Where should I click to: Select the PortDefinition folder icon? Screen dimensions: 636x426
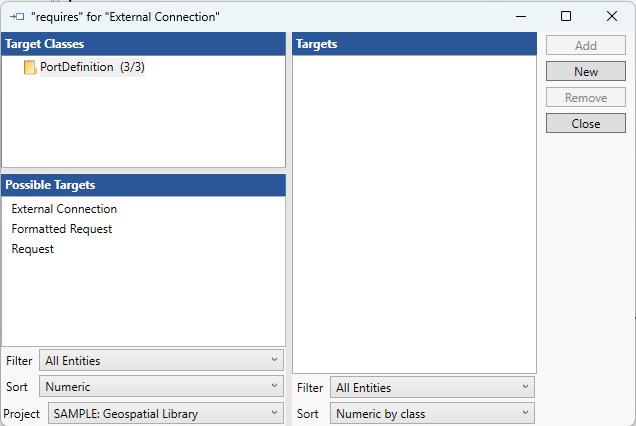[30, 67]
